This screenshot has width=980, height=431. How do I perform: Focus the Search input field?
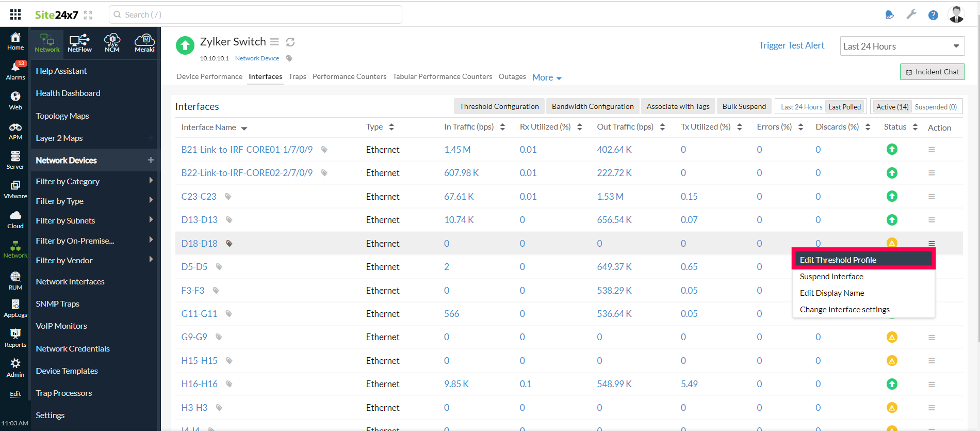click(255, 14)
